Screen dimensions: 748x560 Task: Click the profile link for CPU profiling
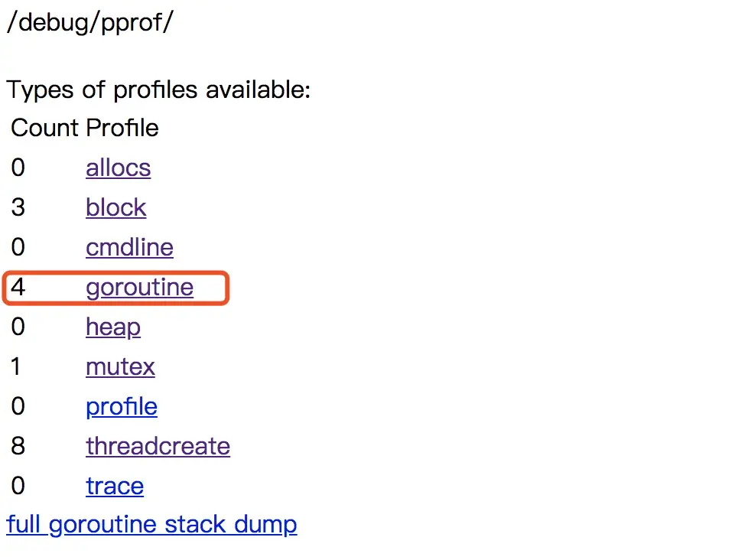(x=121, y=407)
